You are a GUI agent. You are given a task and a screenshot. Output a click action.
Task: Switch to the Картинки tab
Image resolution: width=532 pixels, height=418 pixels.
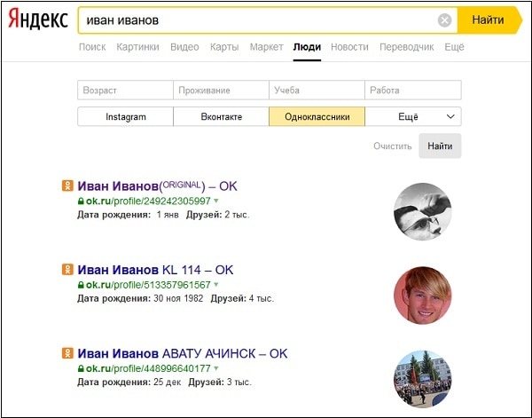[x=137, y=47]
